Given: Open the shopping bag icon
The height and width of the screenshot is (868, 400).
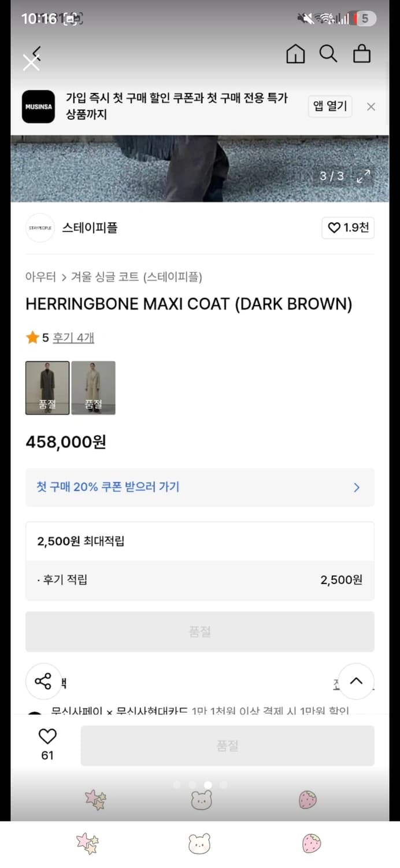Looking at the screenshot, I should [362, 54].
